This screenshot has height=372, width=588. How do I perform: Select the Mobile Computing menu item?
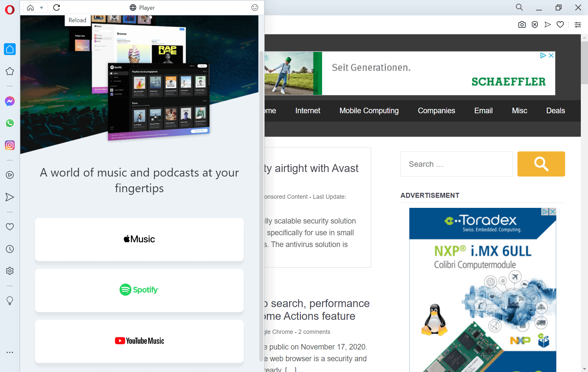click(x=368, y=111)
